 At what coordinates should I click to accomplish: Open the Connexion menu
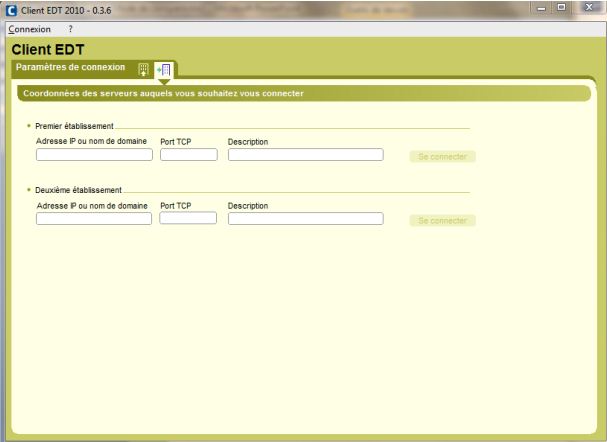click(x=29, y=29)
